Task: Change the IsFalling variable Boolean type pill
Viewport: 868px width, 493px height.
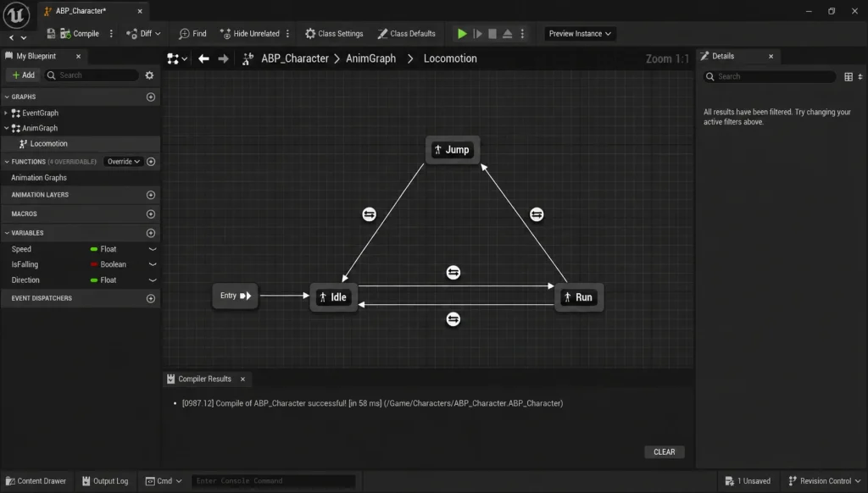Action: click(x=108, y=264)
